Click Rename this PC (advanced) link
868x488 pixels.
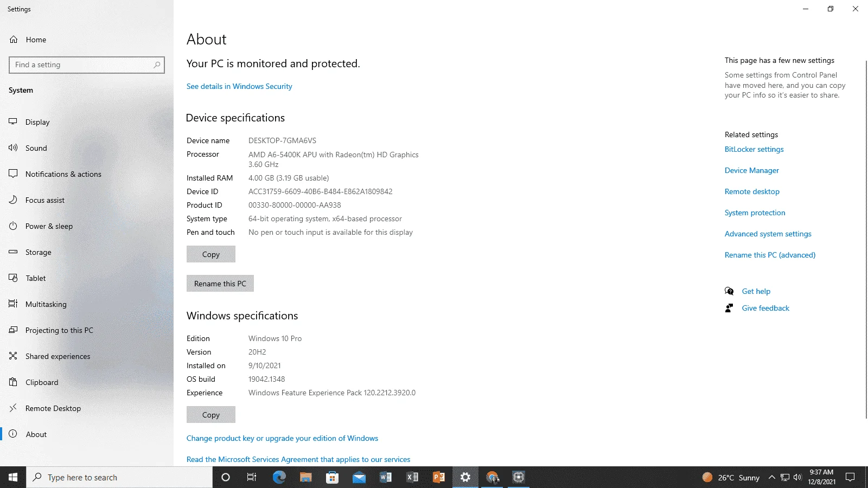coord(770,255)
